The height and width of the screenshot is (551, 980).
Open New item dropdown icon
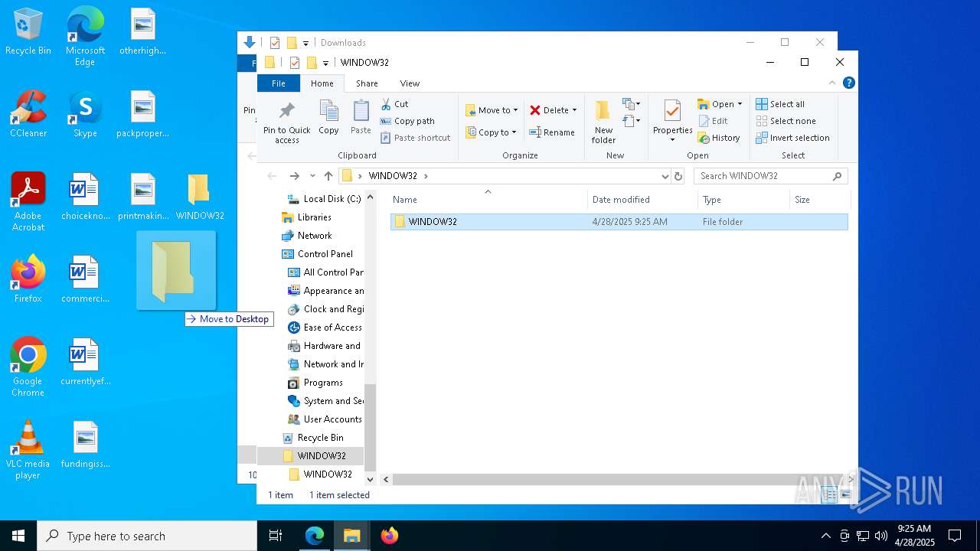[631, 104]
